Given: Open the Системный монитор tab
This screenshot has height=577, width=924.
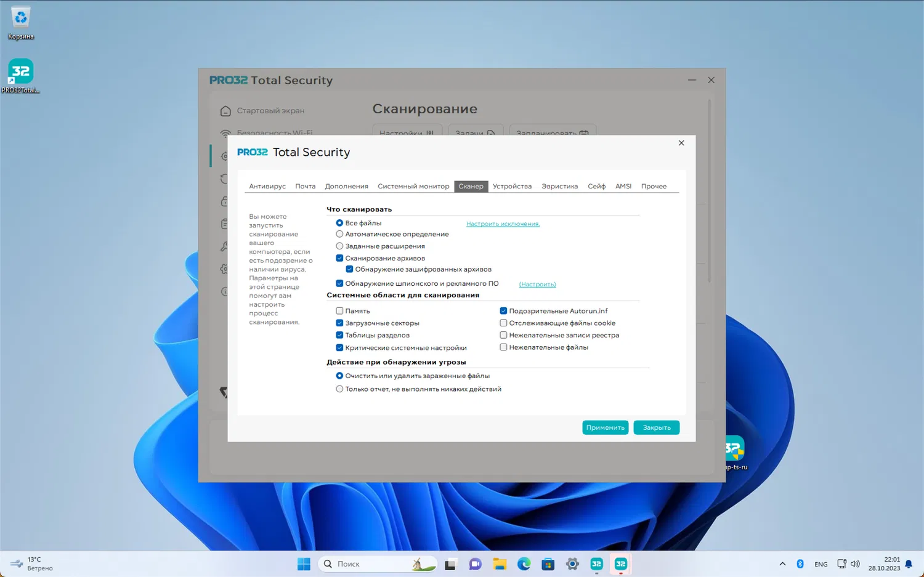Looking at the screenshot, I should [x=413, y=186].
